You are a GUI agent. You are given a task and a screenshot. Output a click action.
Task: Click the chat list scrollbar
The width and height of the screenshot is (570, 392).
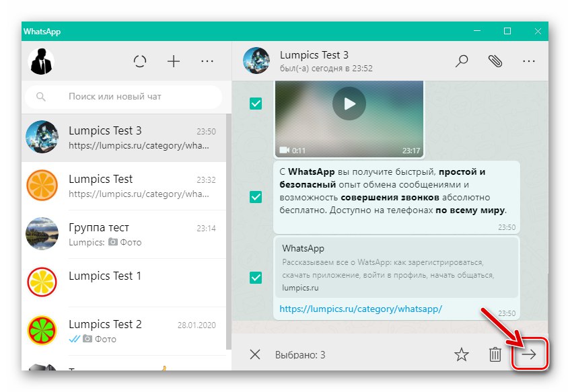[229, 231]
